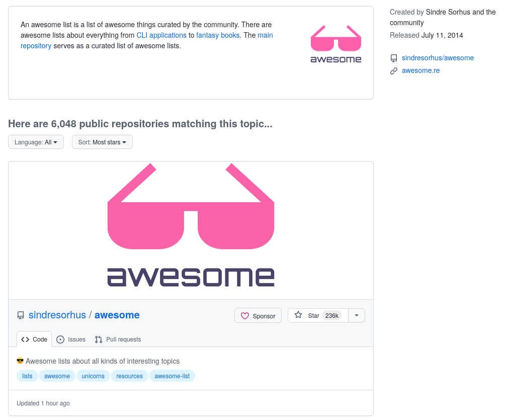Select the unicorns topic tag

point(93,376)
